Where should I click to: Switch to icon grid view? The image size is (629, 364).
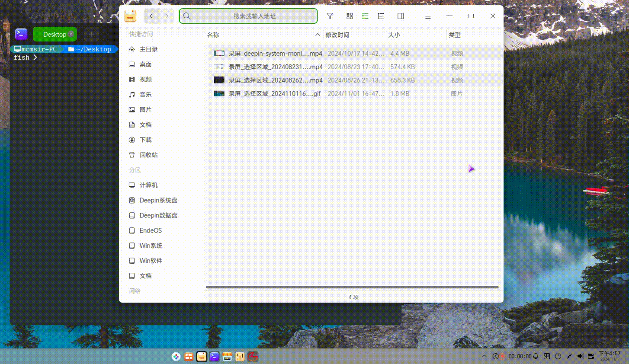[350, 16]
